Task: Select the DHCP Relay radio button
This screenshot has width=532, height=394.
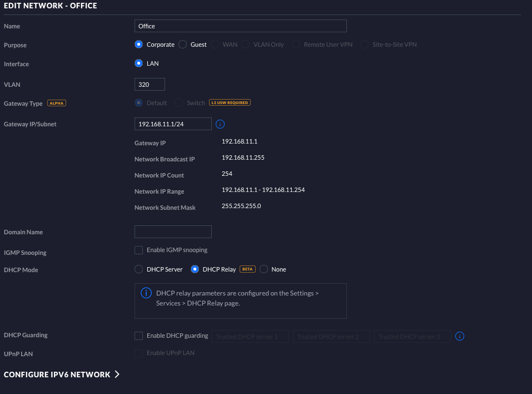Action: pyautogui.click(x=195, y=269)
